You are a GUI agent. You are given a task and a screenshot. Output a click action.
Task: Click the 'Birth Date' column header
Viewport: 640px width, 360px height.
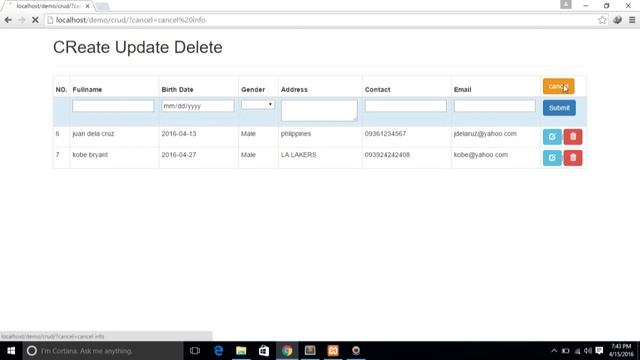(177, 89)
